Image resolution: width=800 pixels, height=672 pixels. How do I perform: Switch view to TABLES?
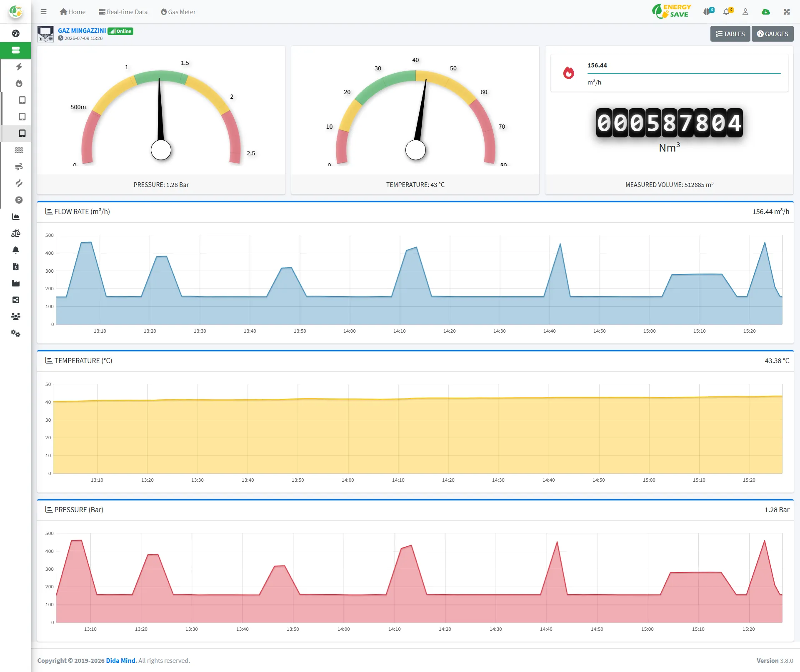point(730,34)
